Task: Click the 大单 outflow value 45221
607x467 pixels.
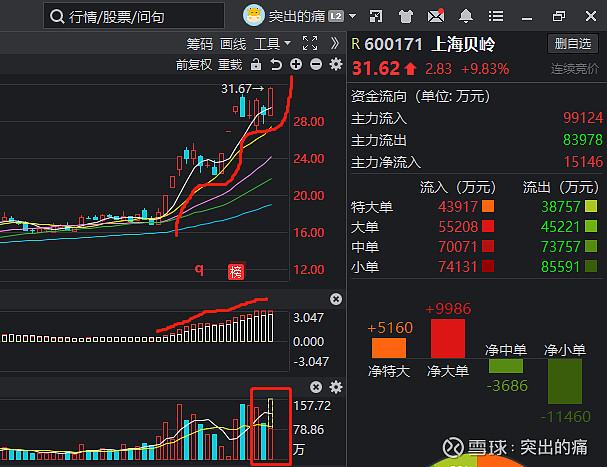Action: click(561, 227)
